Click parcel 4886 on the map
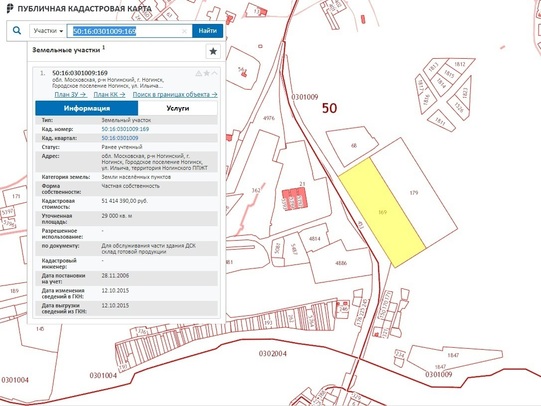541x406 pixels. tap(341, 263)
